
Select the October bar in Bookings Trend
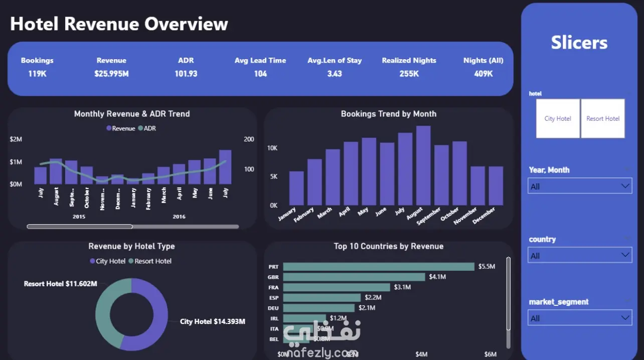pos(459,173)
